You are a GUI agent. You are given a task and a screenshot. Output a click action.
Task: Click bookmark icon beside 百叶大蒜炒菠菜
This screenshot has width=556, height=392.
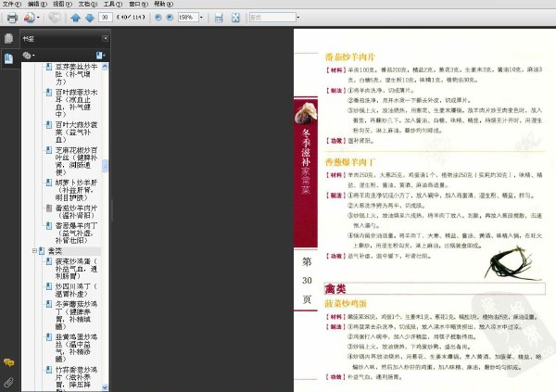[x=49, y=125]
